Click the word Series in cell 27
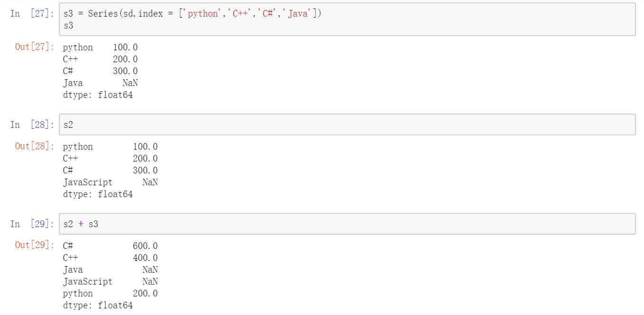Image resolution: width=644 pixels, height=315 pixels. click(103, 13)
